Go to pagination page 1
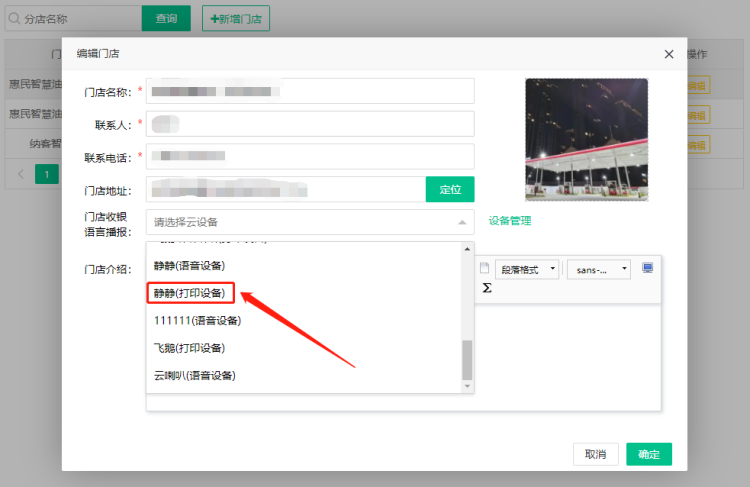Screen dimensions: 750x487 coord(47,174)
